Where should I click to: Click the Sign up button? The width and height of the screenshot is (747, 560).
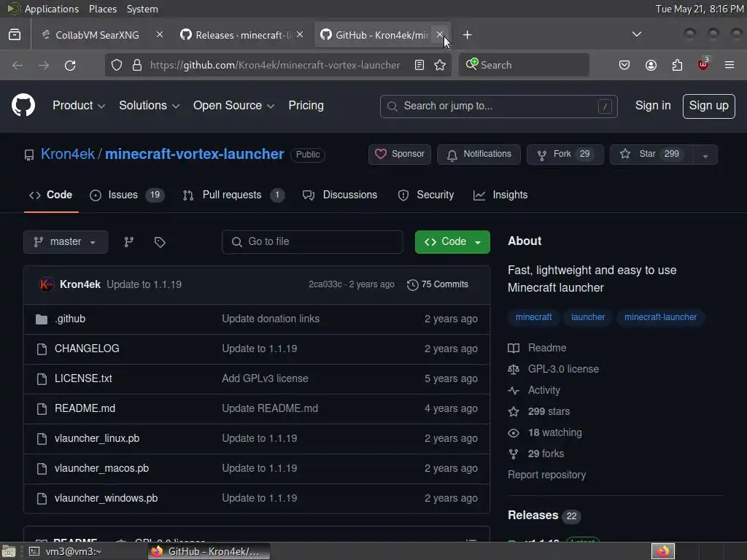pos(708,106)
